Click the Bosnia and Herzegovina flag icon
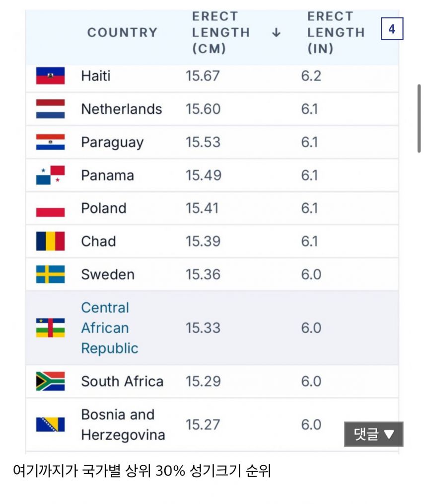Viewport: 424px width, 504px height. pyautogui.click(x=50, y=424)
